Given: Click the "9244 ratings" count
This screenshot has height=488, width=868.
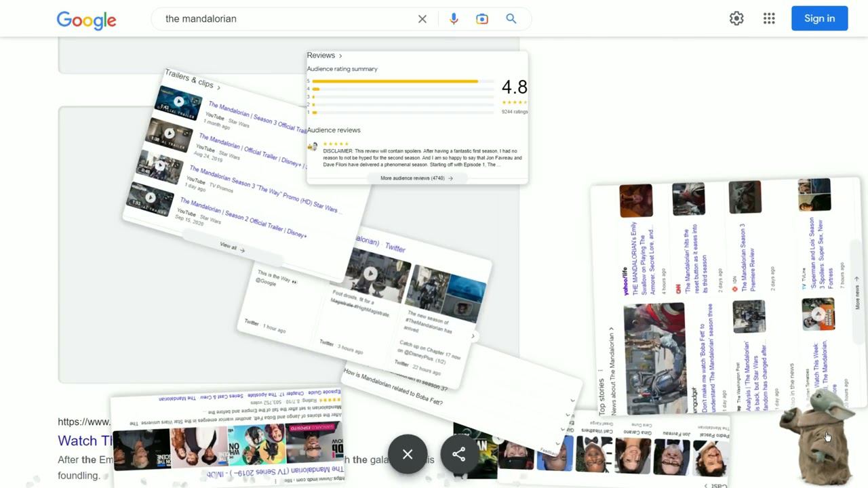Looking at the screenshot, I should (x=515, y=112).
